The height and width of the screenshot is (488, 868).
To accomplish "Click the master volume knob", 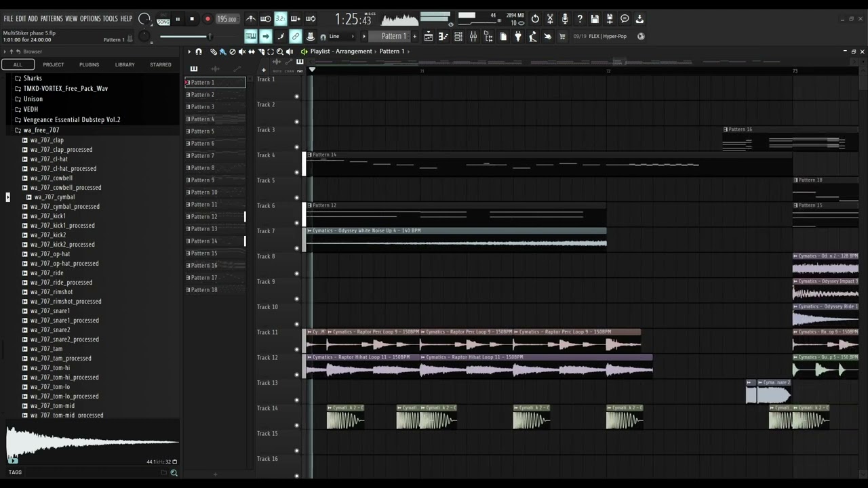I will click(144, 19).
